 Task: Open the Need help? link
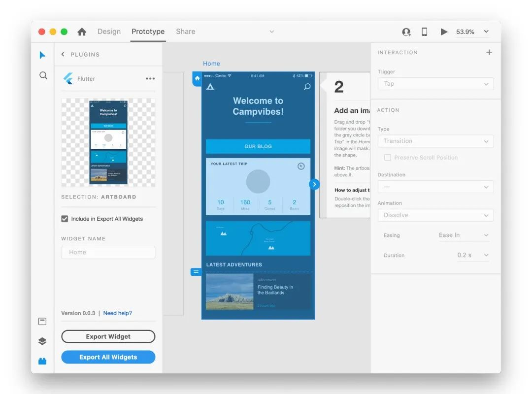coord(117,313)
